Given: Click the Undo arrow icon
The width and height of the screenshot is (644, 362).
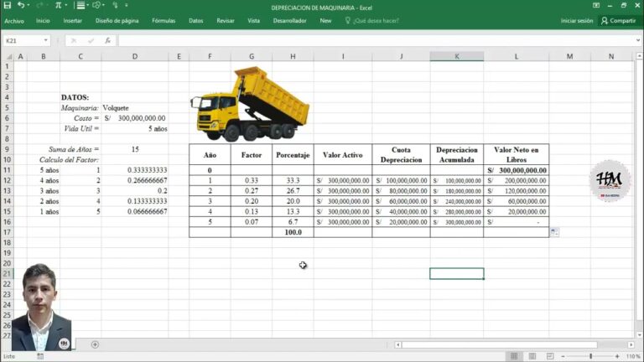Looking at the screenshot, I should tap(22, 6).
